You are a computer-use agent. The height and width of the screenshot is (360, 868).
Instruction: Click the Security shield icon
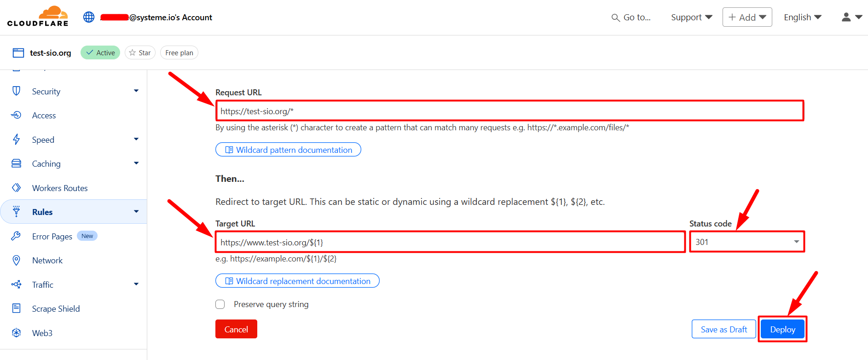pos(16,91)
